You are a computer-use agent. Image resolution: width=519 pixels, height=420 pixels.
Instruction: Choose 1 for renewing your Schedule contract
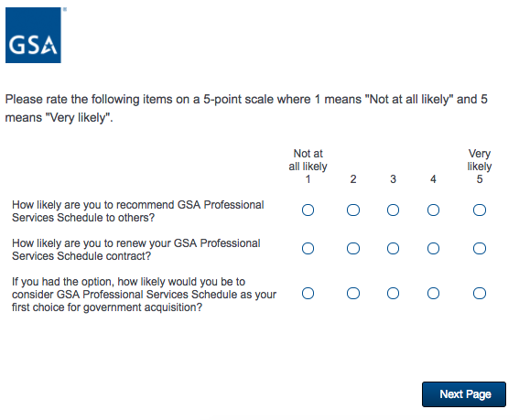pos(308,248)
